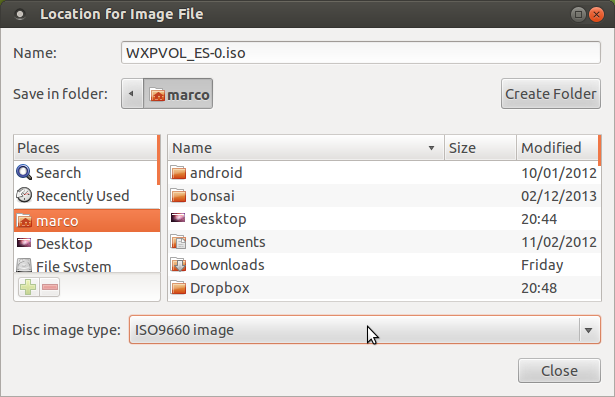
Task: Click the left arrow beside the marco path button
Action: point(132,94)
